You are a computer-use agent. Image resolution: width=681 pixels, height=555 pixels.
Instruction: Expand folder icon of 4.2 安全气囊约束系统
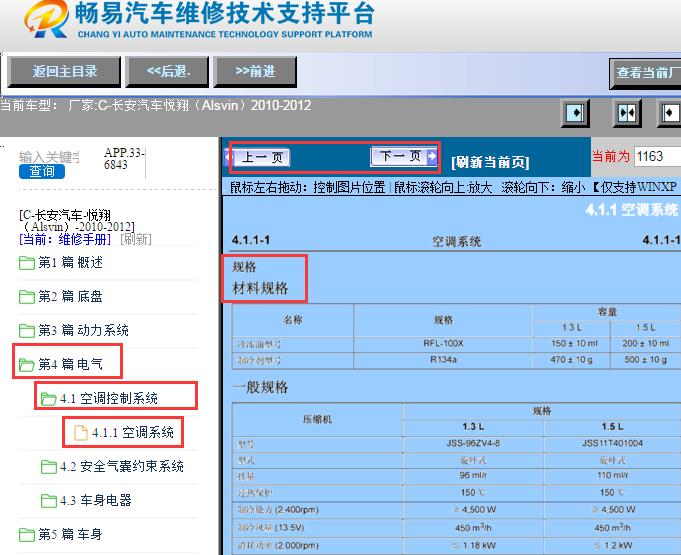tap(48, 466)
